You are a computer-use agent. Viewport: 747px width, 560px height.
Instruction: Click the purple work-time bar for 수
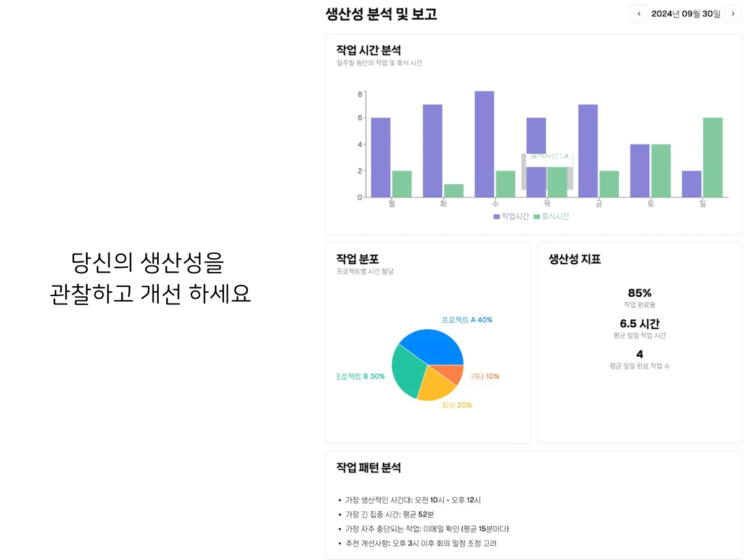[484, 144]
